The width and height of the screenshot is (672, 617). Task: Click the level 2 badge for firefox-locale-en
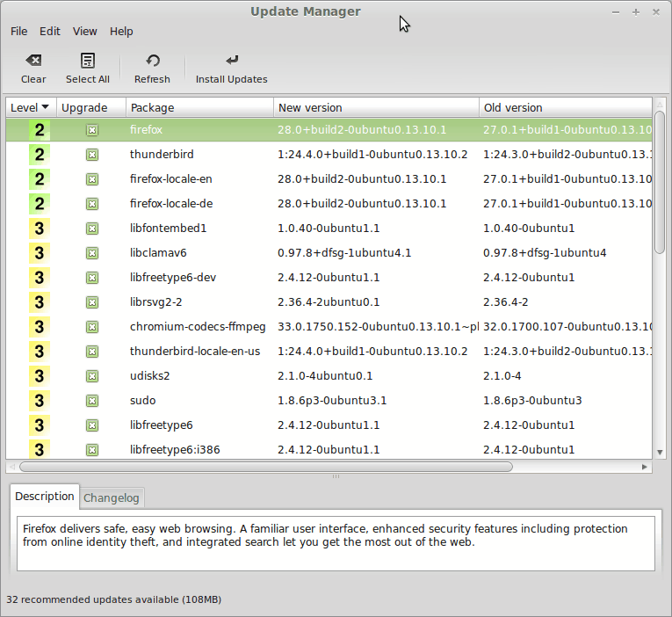coord(40,179)
